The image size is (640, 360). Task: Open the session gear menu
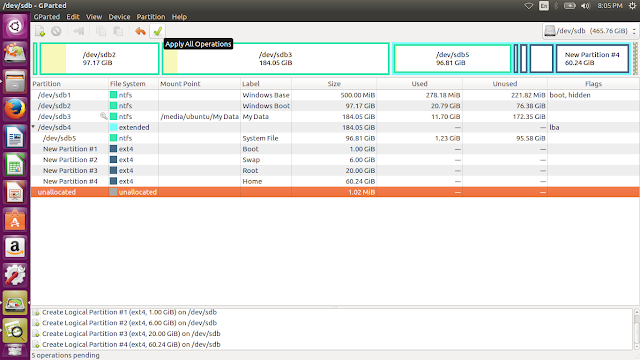632,6
